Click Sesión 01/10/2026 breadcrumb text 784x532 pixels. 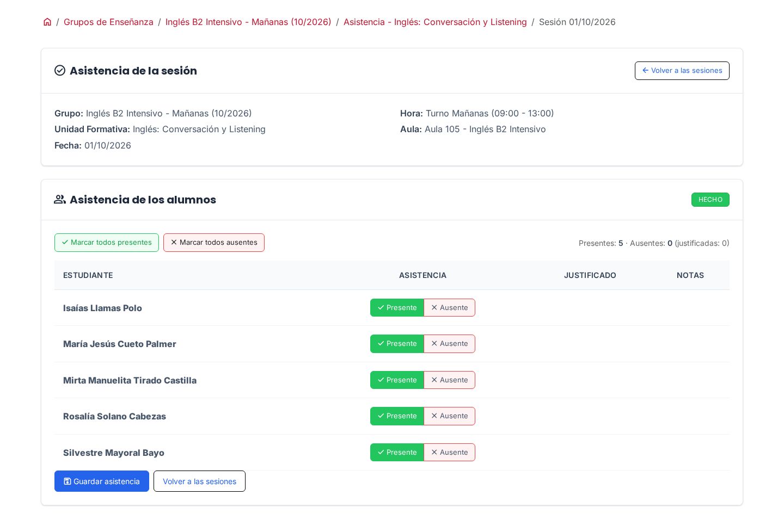coord(577,22)
